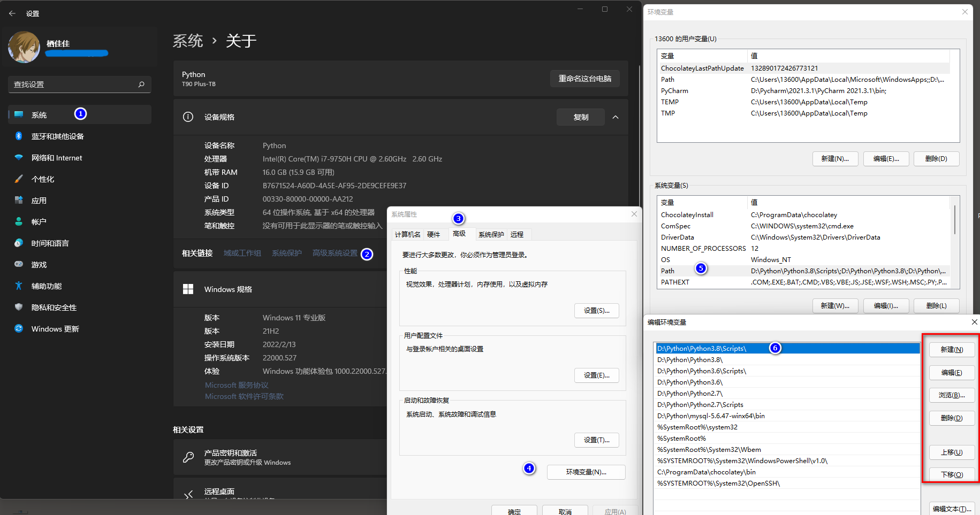Open the 高级系统设置 link

pyautogui.click(x=335, y=253)
